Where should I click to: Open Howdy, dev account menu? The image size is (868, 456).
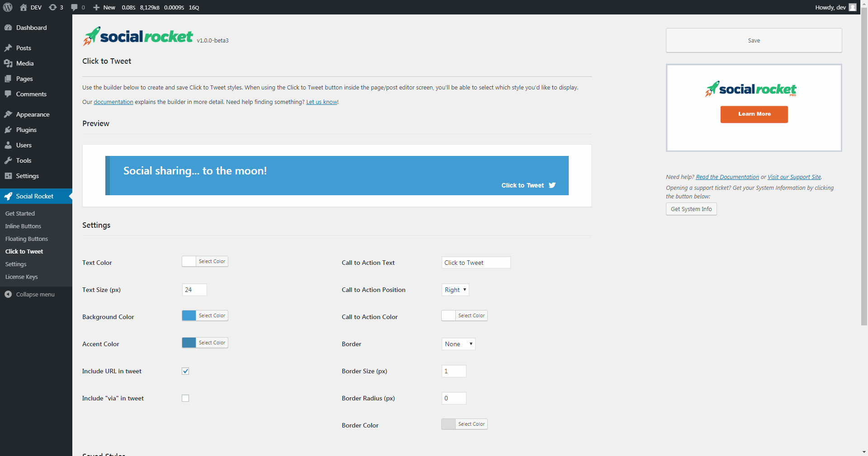(835, 7)
